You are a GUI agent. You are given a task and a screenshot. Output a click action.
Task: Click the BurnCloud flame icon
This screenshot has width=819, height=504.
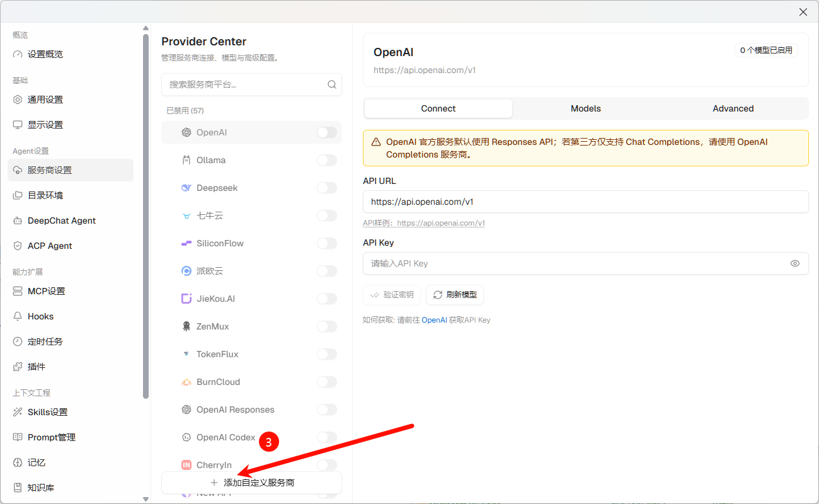tap(186, 382)
